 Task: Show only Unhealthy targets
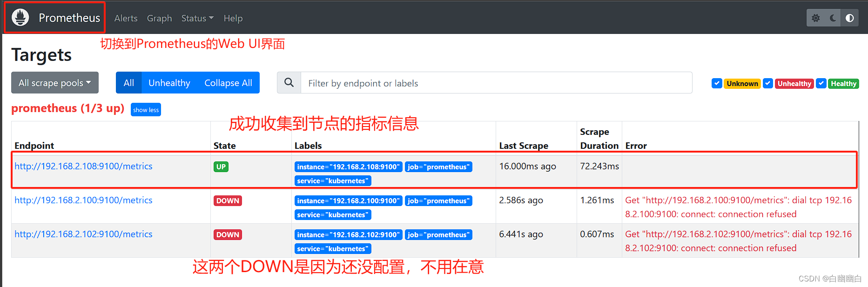pyautogui.click(x=169, y=83)
